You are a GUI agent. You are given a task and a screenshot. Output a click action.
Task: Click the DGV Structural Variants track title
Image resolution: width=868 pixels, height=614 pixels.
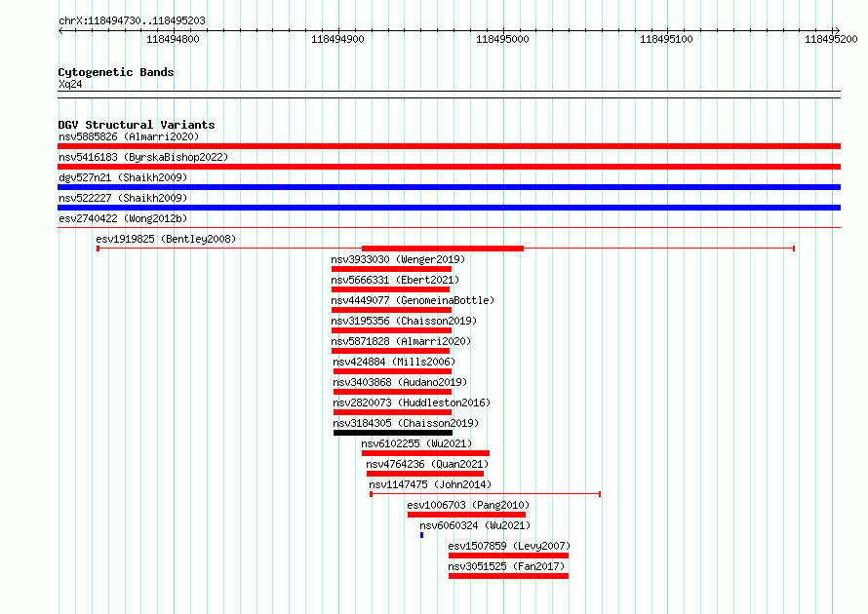click(x=137, y=125)
